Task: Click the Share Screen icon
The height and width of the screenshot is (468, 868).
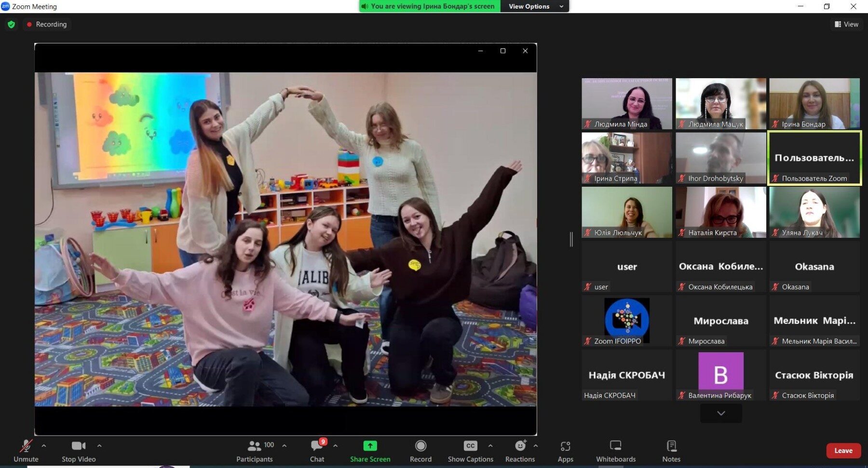Action: [370, 446]
